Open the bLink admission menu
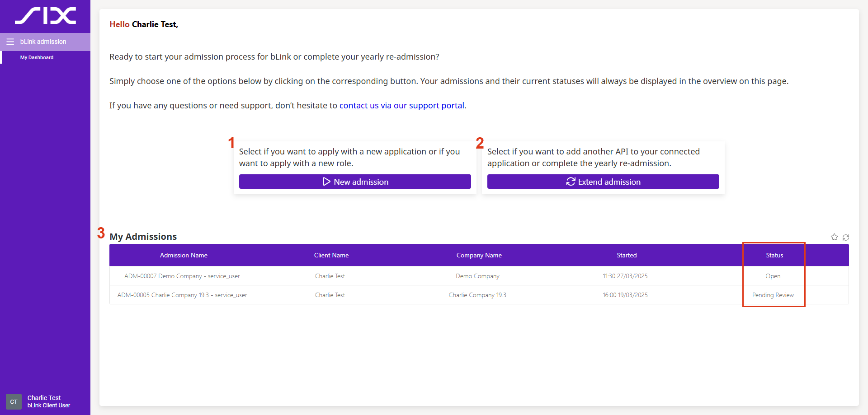This screenshot has width=868, height=415. click(x=43, y=42)
